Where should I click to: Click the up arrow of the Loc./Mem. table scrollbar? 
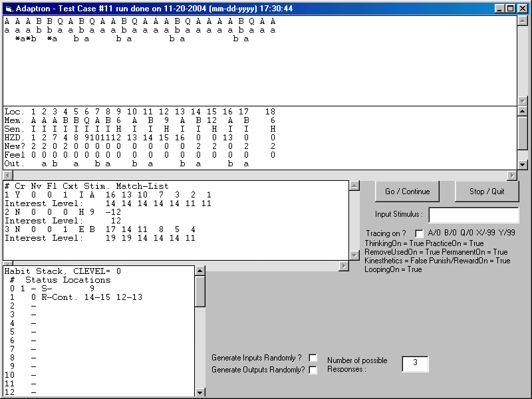click(522, 111)
